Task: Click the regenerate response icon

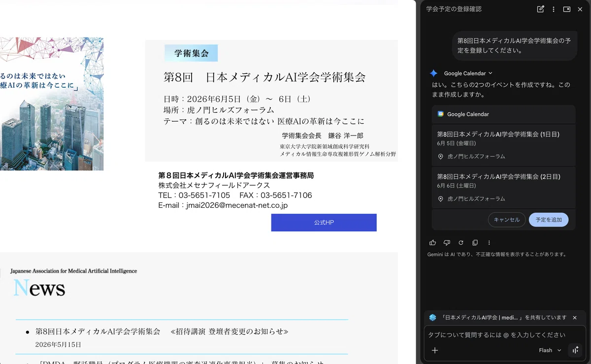Action: coord(461,243)
